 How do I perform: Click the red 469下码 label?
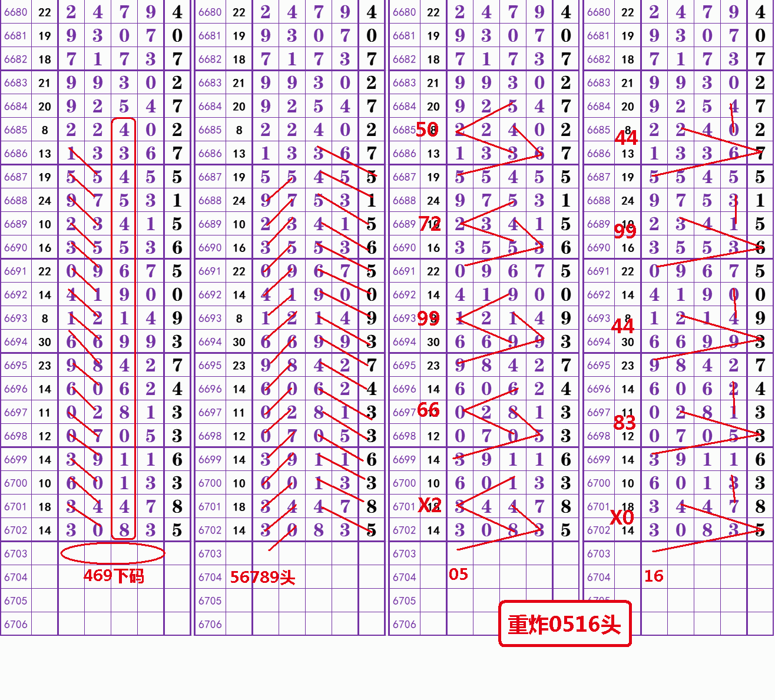[114, 575]
